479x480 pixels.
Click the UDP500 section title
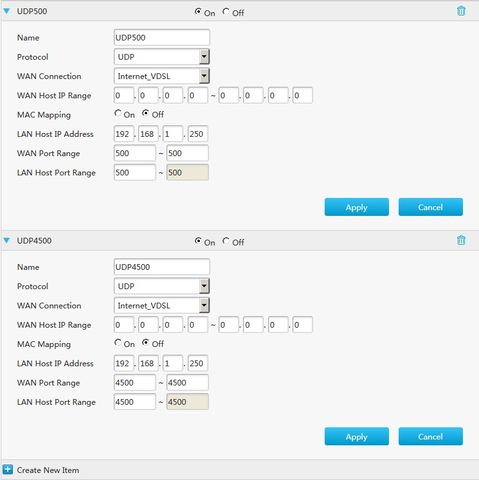[x=32, y=11]
